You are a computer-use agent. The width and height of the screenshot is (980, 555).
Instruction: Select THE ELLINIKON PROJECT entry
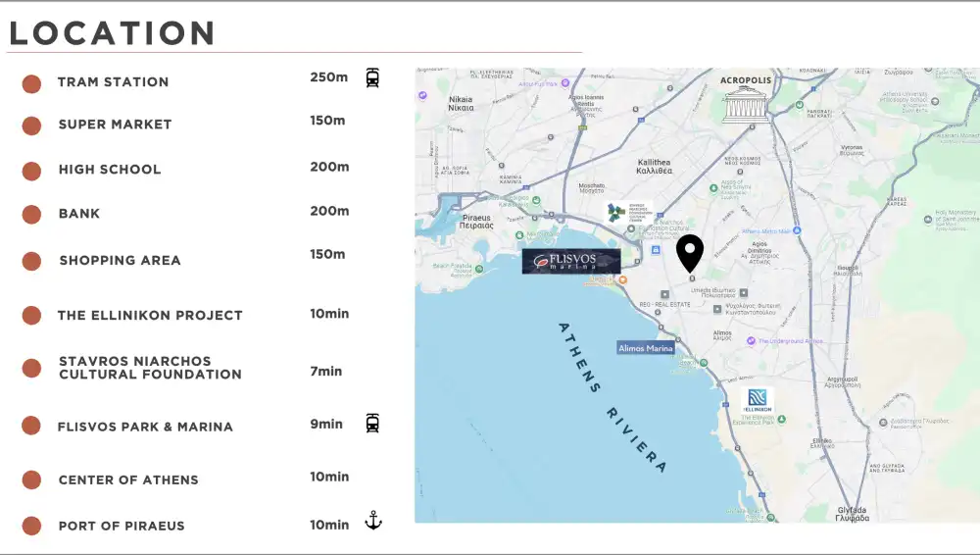(150, 316)
